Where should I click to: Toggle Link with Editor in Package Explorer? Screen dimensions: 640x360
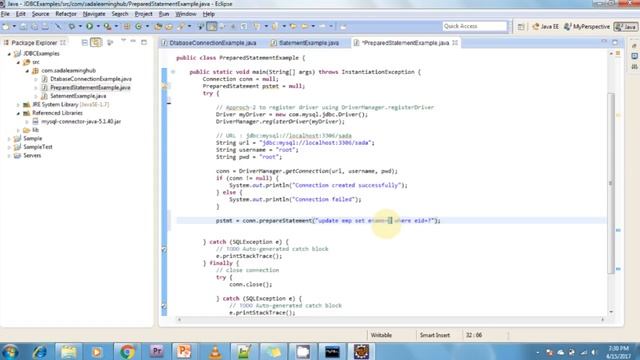96,42
